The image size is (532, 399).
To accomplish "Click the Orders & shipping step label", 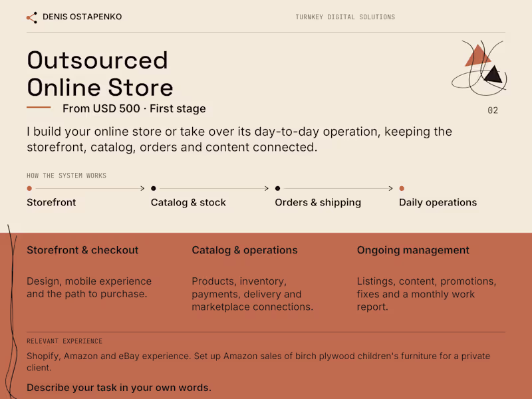I will (x=318, y=203).
